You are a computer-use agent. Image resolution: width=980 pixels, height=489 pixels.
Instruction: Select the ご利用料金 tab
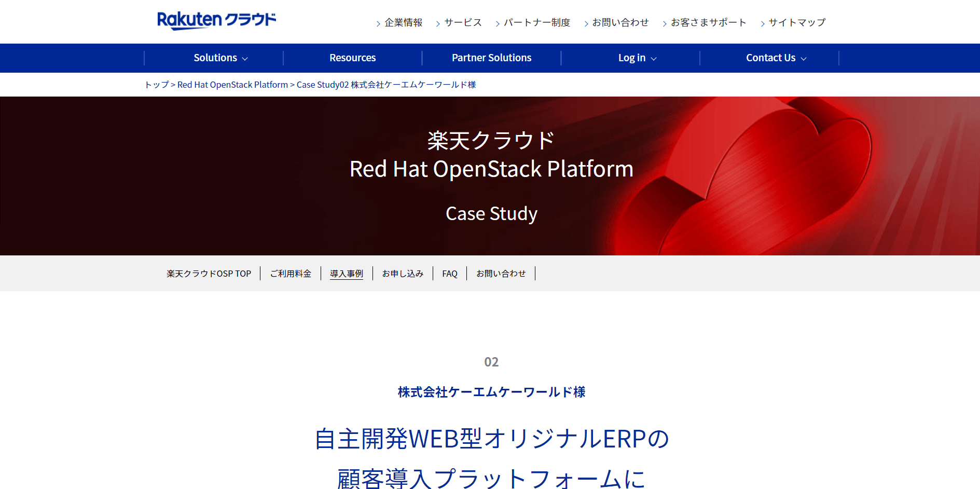click(291, 274)
